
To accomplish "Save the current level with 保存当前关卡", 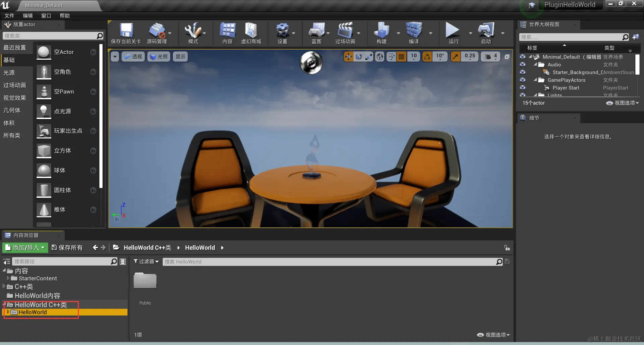I will [126, 33].
